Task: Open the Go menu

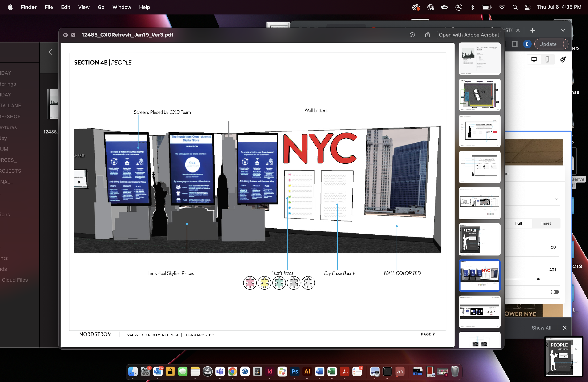Action: pos(101,7)
